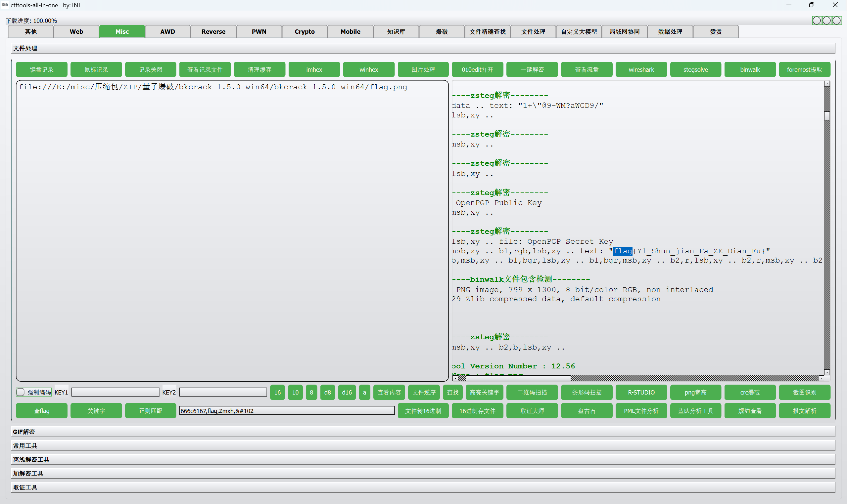Open the Reverse tab
847x504 pixels.
(x=213, y=32)
